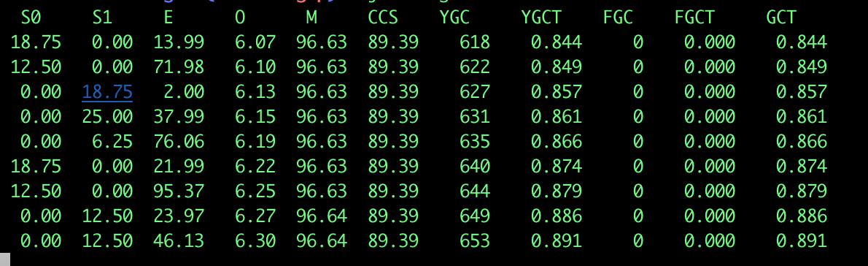Click M value 96.64 in the YGC 649 row
This screenshot has height=266, width=868.
click(x=322, y=216)
